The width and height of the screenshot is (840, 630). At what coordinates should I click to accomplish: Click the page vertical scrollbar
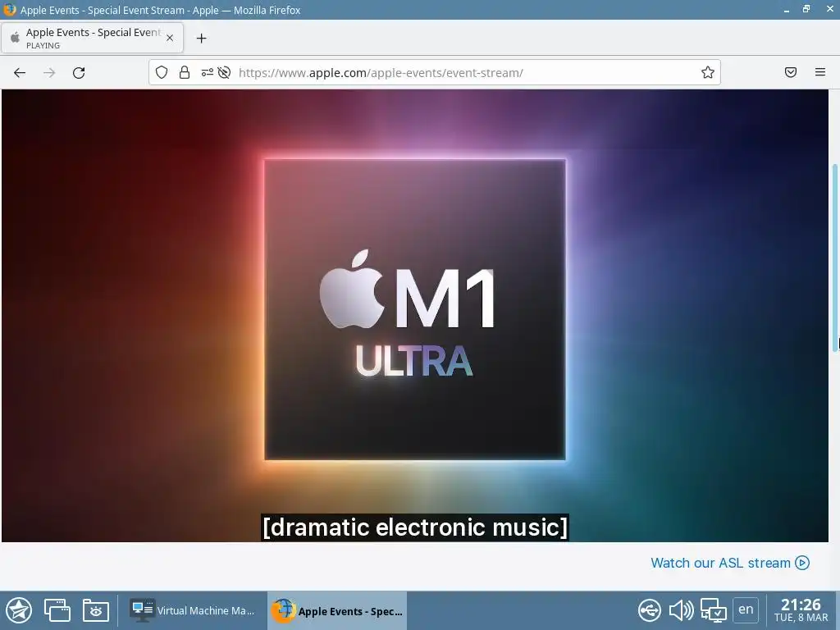click(834, 257)
